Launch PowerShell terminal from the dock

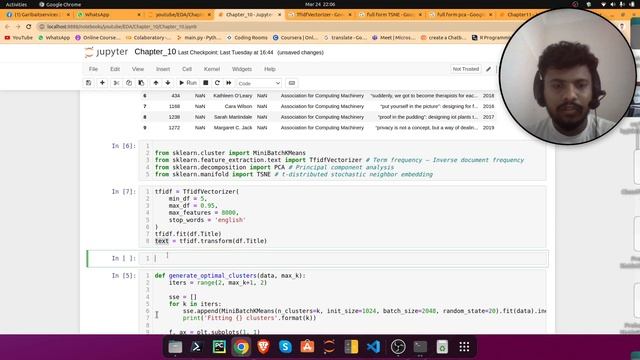coord(197,347)
